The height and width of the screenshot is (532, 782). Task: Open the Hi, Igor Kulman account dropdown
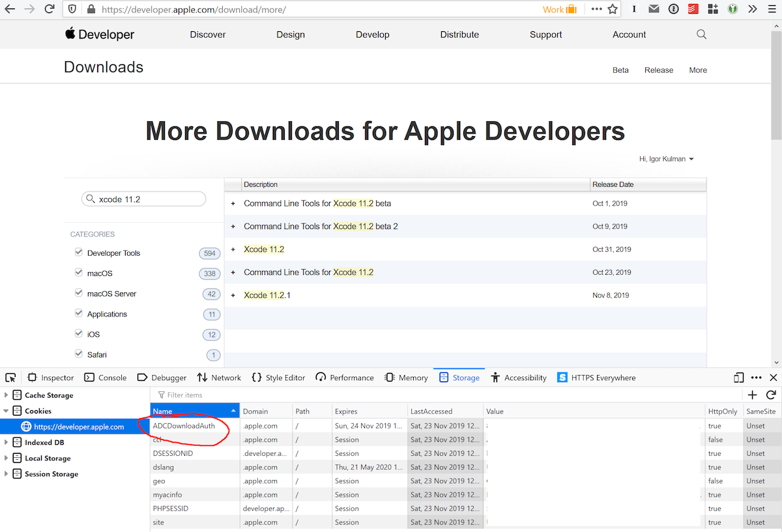point(665,158)
